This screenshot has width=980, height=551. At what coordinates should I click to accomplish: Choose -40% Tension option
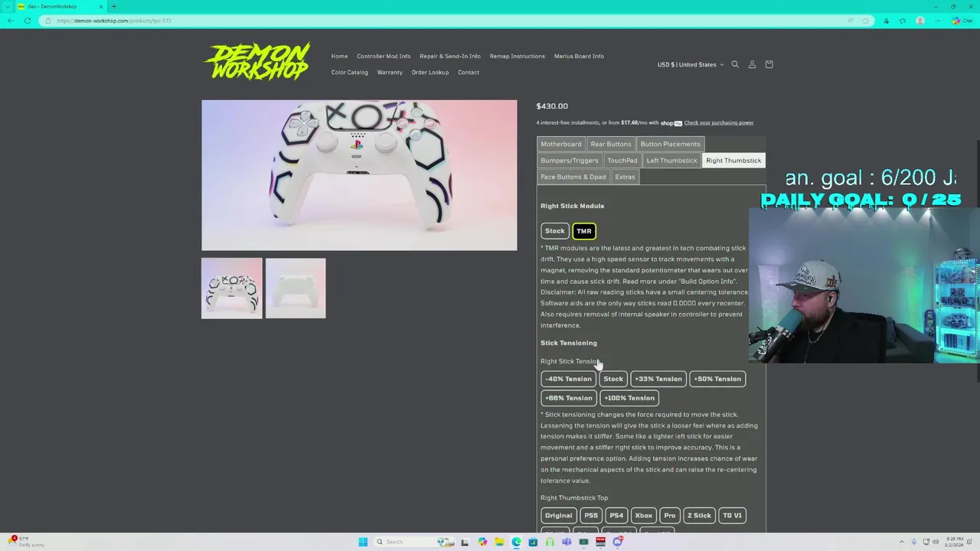tap(568, 379)
